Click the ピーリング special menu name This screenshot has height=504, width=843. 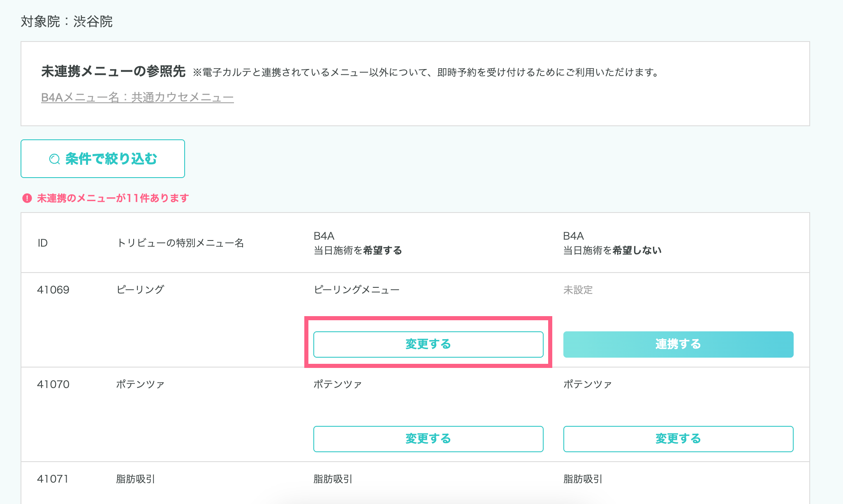pos(140,289)
